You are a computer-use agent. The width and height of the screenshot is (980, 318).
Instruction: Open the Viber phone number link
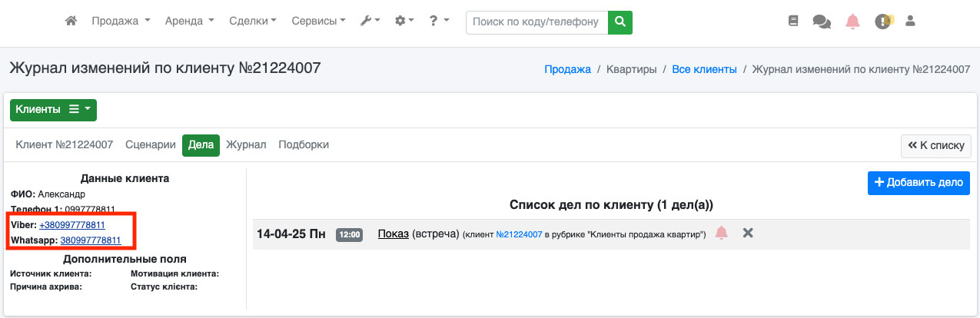tap(72, 225)
